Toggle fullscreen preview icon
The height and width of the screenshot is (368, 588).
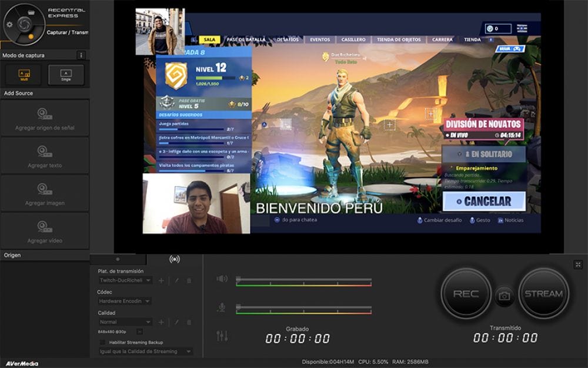pyautogui.click(x=577, y=265)
